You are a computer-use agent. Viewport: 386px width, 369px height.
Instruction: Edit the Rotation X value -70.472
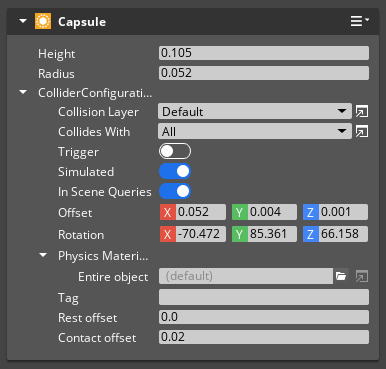201,234
